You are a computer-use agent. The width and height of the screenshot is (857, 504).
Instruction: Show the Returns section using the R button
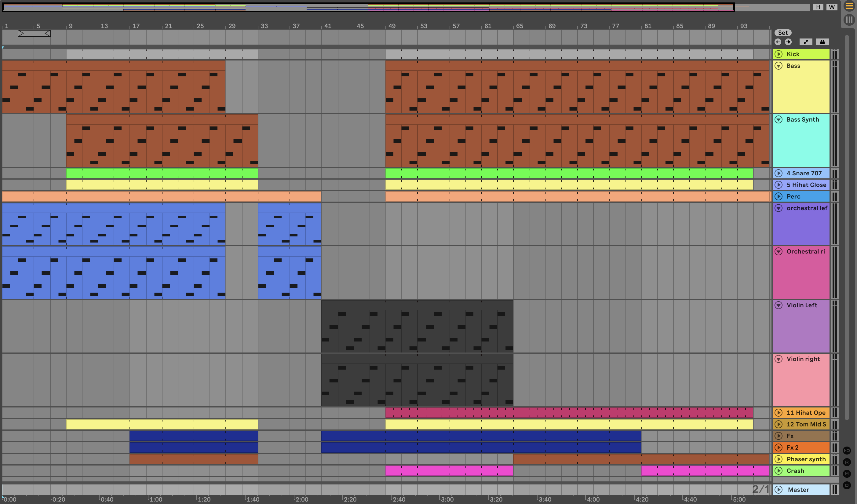click(x=847, y=462)
